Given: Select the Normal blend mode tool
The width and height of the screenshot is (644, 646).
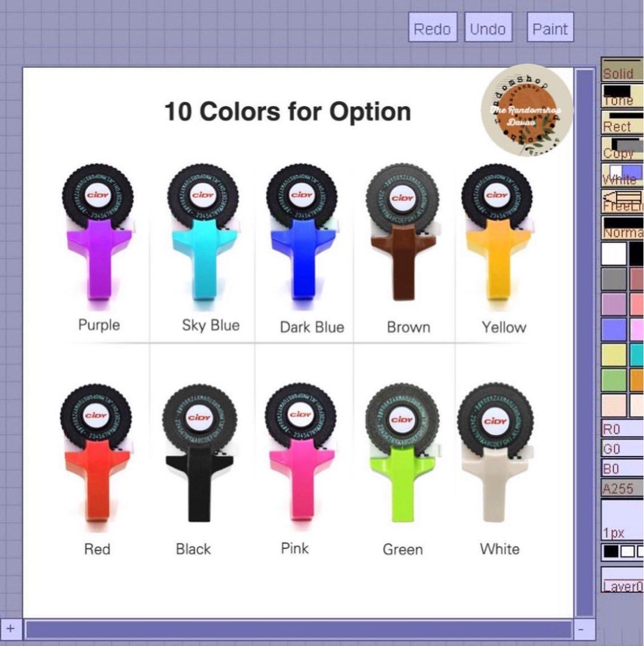Looking at the screenshot, I should pos(622,228).
